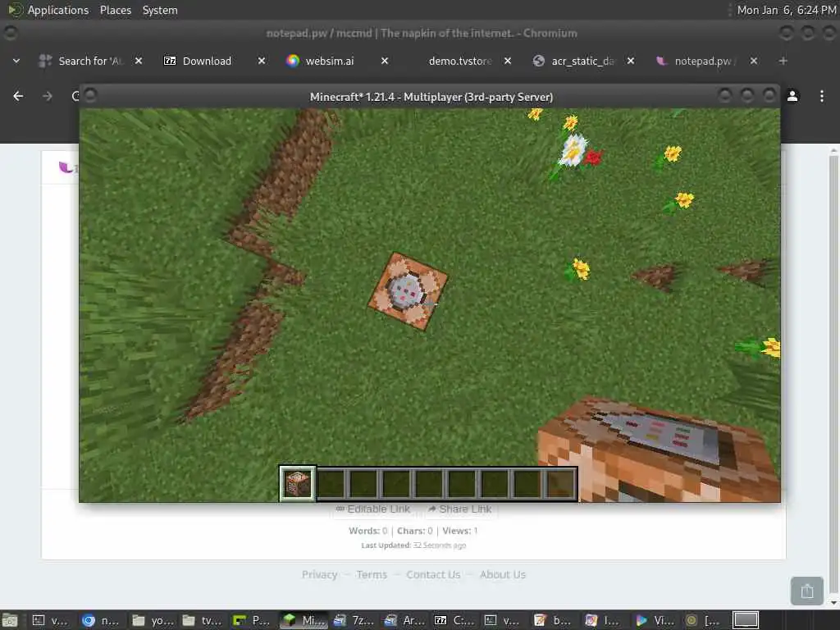Open a new Chromium tab with plus button
This screenshot has height=630, width=840.
(x=783, y=61)
